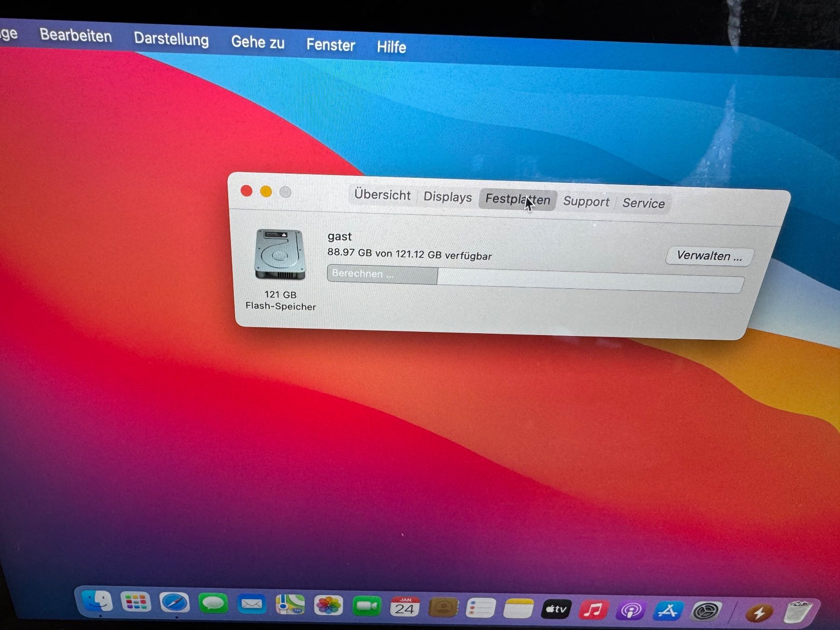Launch Apple TV app from Dock
The image size is (840, 630).
(x=556, y=609)
